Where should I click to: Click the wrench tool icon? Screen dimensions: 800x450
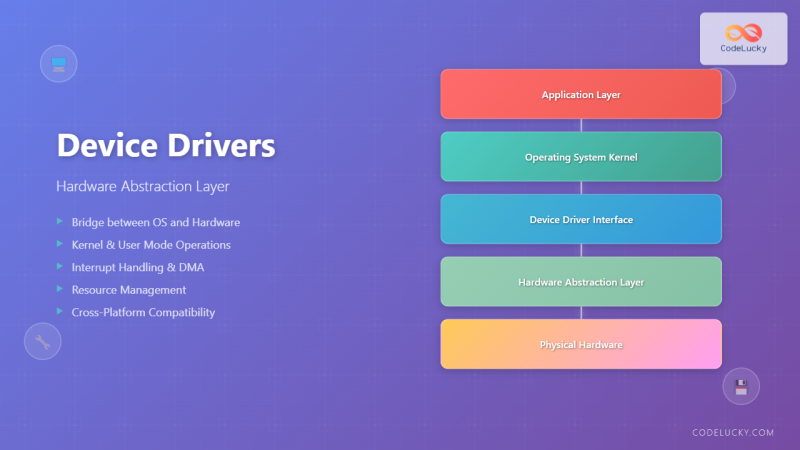(x=42, y=342)
